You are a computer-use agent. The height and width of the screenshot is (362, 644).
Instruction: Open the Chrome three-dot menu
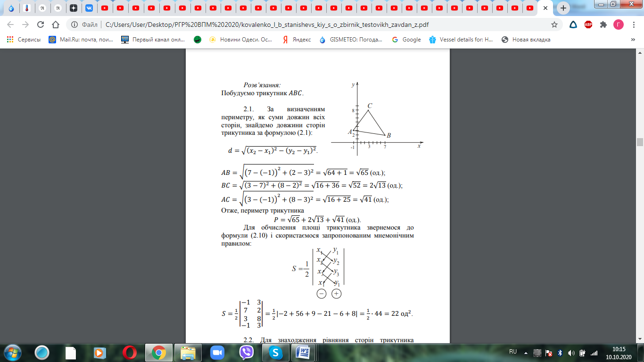633,25
